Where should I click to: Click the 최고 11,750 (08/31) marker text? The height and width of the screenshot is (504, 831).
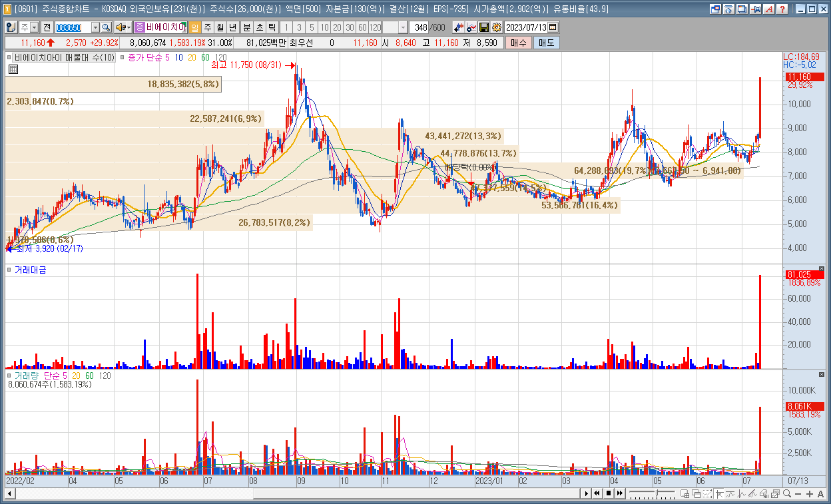pos(246,65)
